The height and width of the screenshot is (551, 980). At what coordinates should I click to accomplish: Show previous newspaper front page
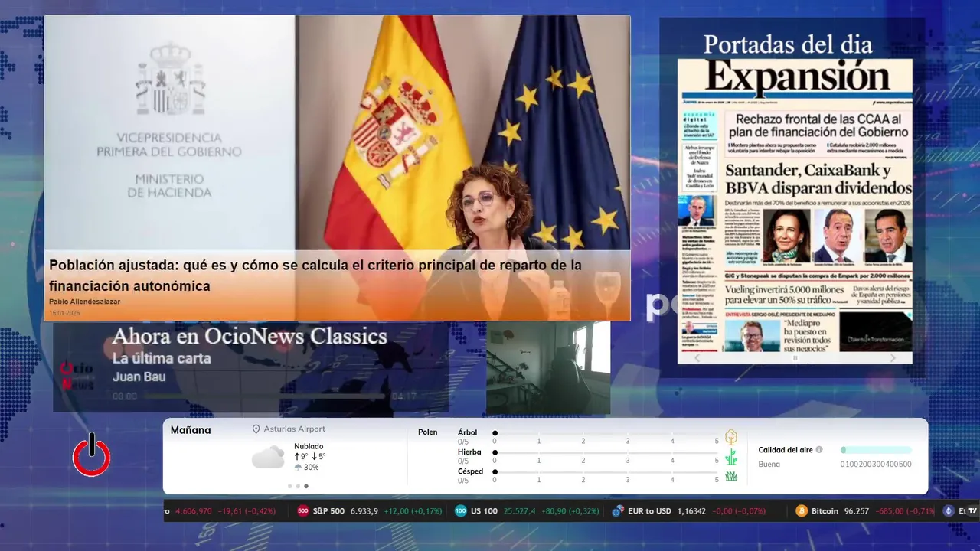pyautogui.click(x=697, y=357)
